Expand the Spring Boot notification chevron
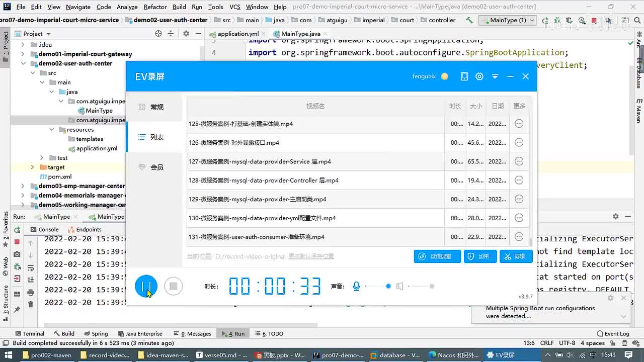This screenshot has height=362, width=644. (x=624, y=316)
